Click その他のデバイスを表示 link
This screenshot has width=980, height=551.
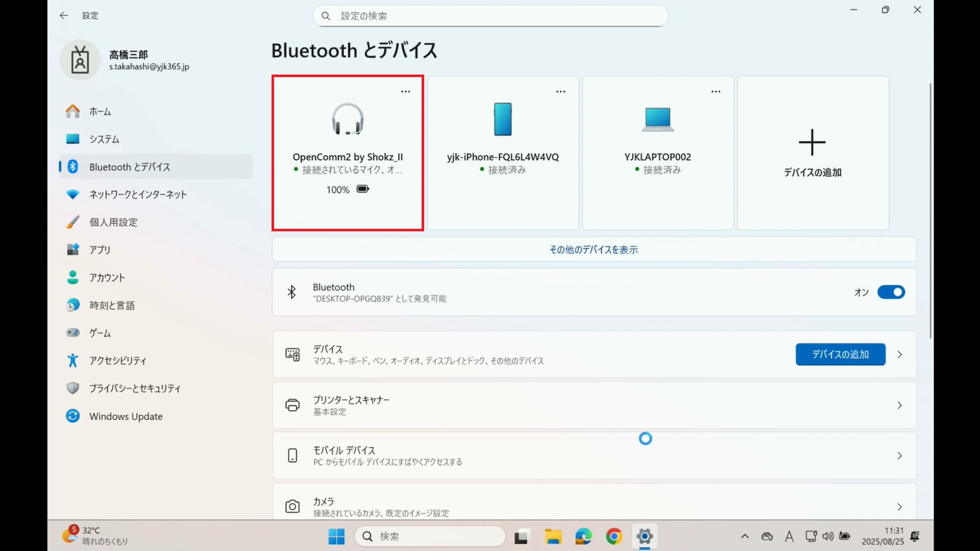pos(594,250)
